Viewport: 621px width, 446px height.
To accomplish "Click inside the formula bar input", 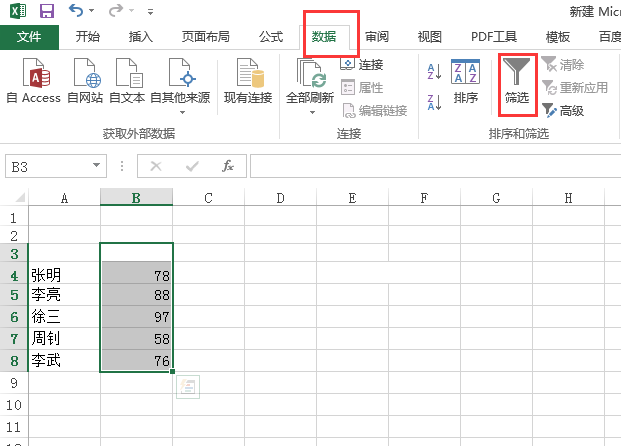I will (x=436, y=166).
